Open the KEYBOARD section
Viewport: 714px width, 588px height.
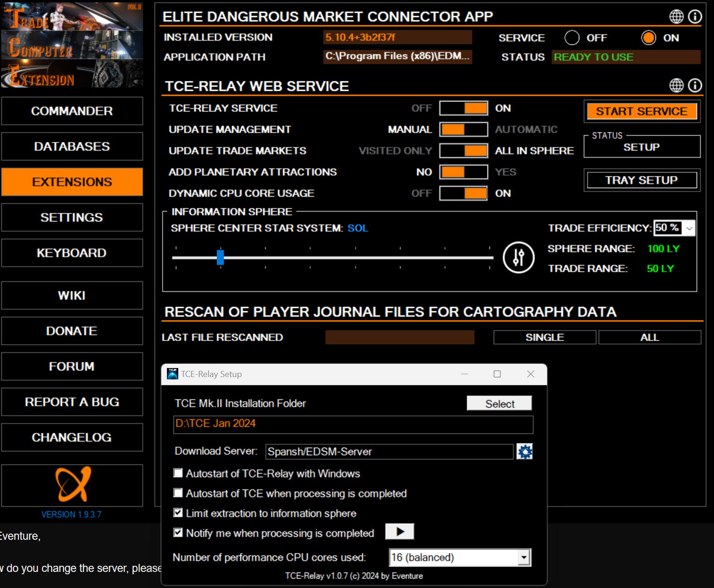pos(72,253)
